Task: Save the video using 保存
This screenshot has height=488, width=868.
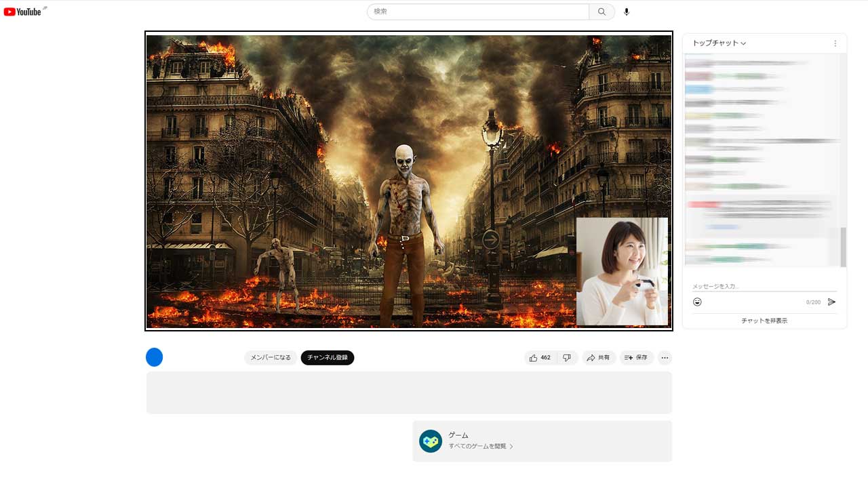Action: (x=636, y=357)
